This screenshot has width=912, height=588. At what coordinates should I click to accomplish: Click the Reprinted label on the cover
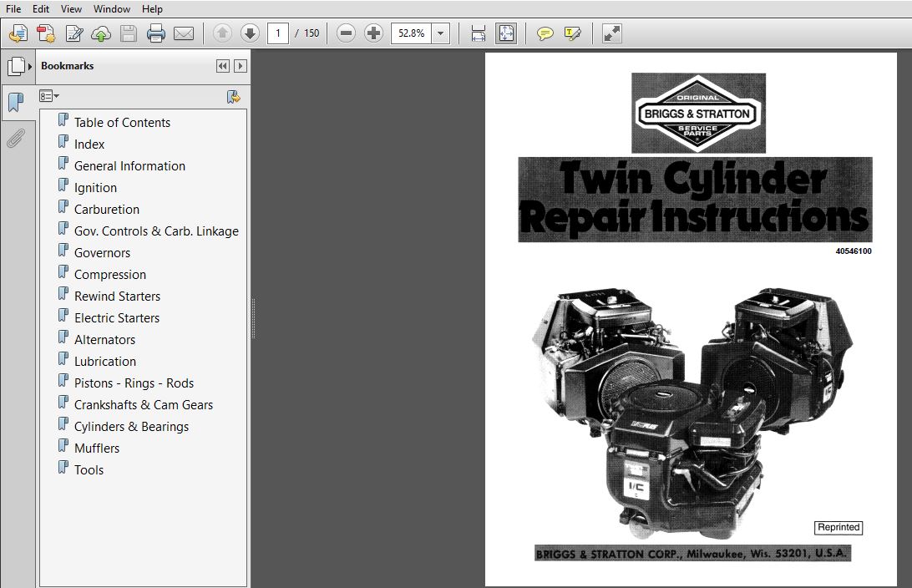[x=839, y=527]
